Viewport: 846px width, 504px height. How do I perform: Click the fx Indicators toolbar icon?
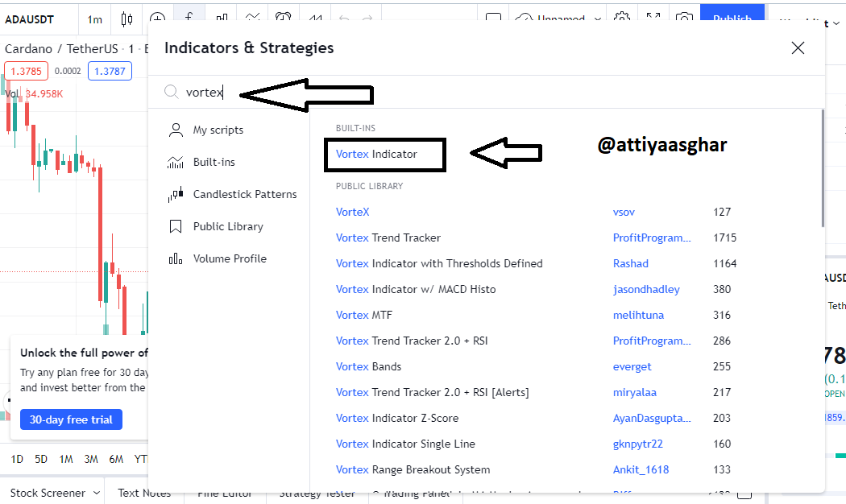pyautogui.click(x=189, y=19)
